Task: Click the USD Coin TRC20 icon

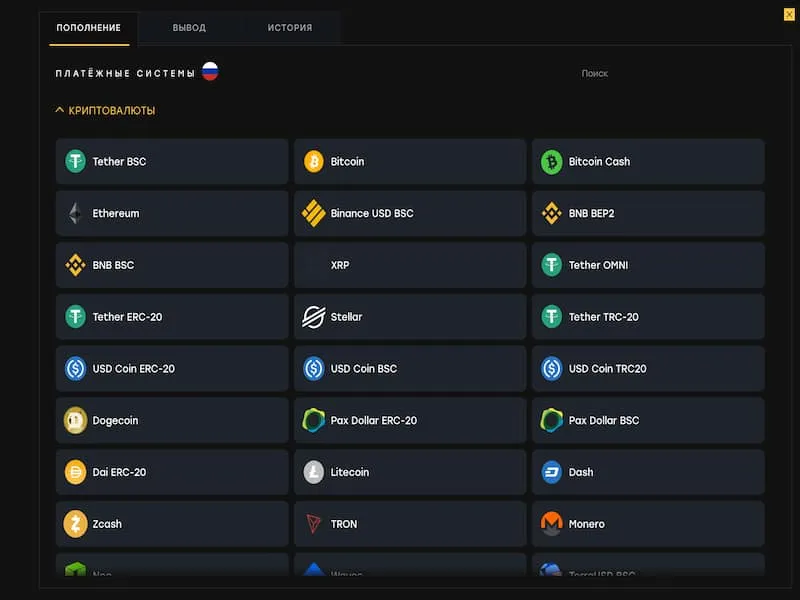Action: [552, 368]
